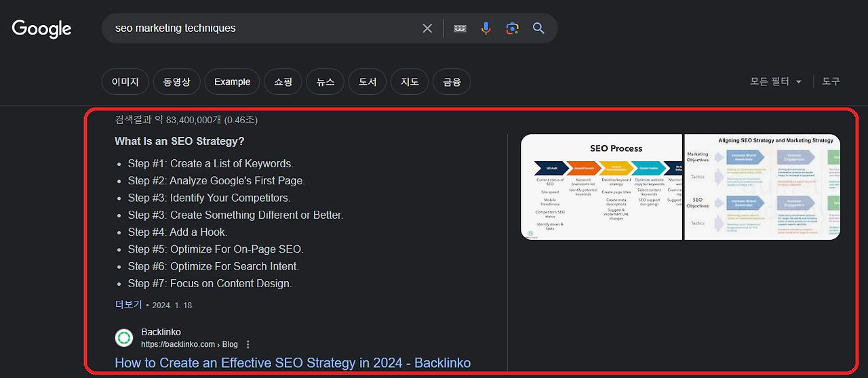Start voice search with microphone icon
The image size is (868, 378).
tap(486, 28)
